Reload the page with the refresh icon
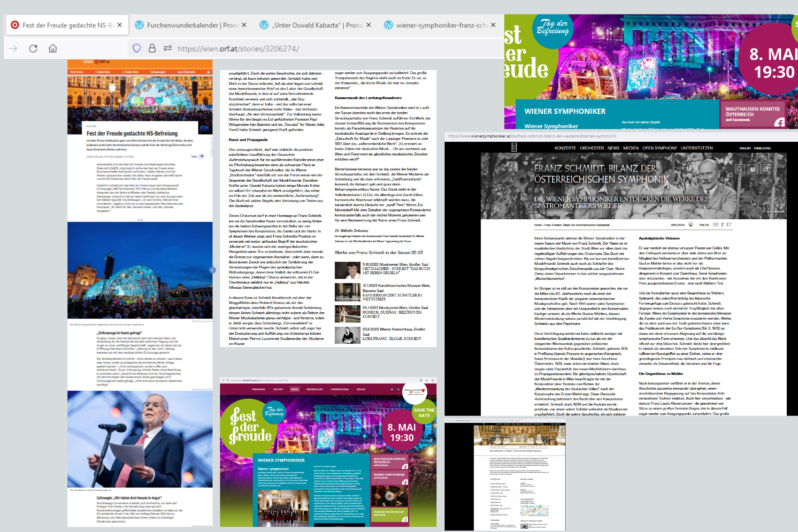This screenshot has width=798, height=532. pyautogui.click(x=33, y=48)
